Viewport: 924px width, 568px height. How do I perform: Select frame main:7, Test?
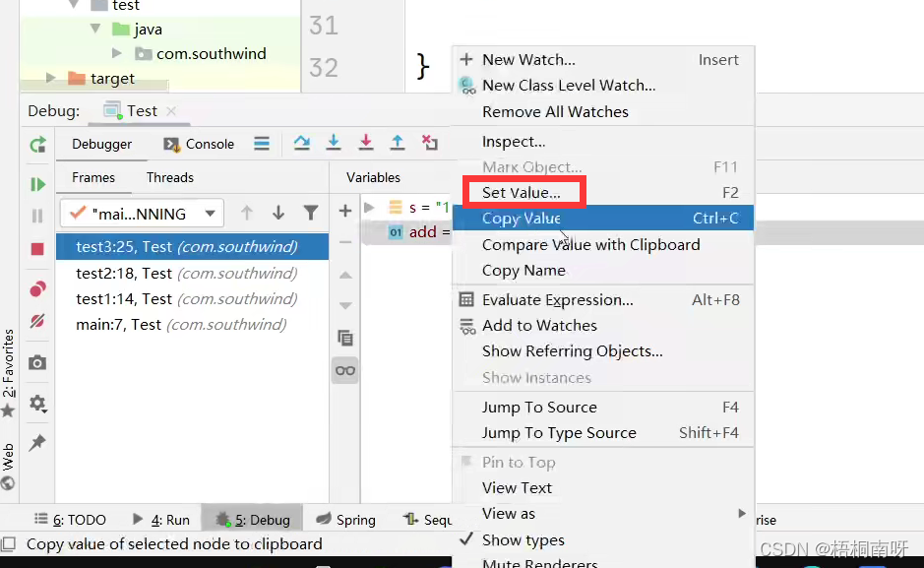(192, 324)
